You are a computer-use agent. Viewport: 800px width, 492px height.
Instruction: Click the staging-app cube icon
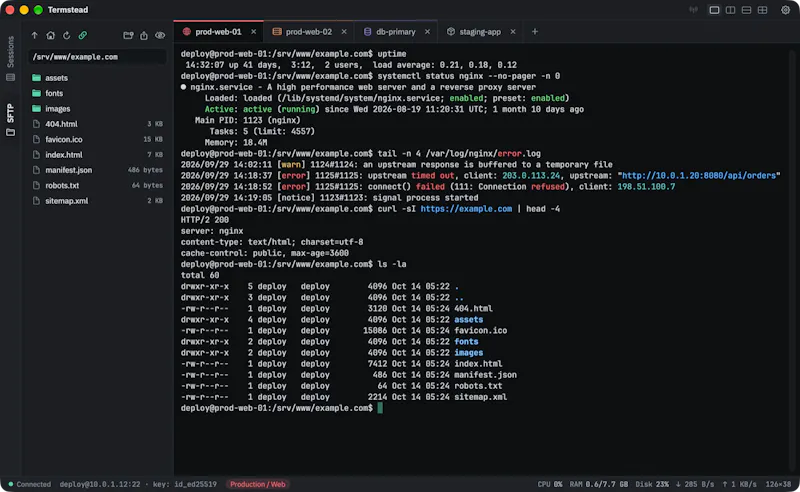451,32
